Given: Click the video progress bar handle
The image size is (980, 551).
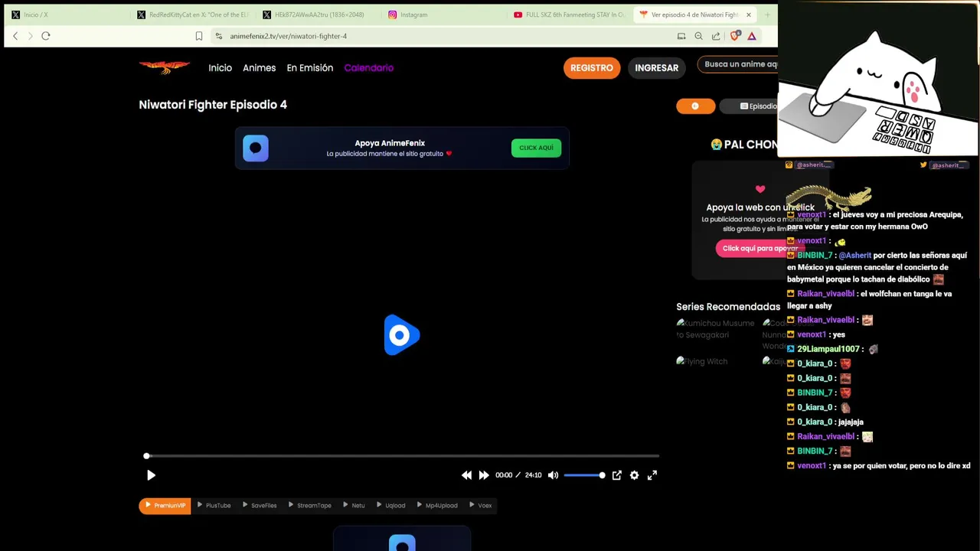Looking at the screenshot, I should point(146,456).
